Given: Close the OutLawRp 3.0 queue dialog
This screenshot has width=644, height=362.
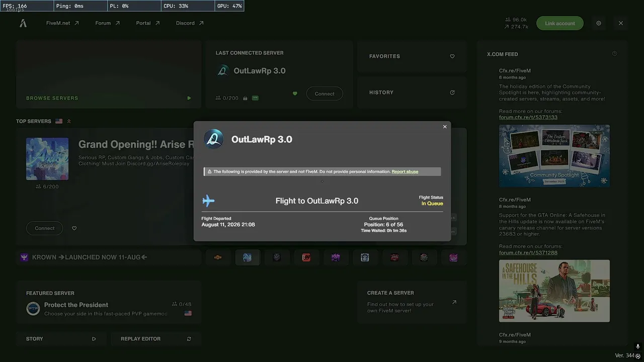Looking at the screenshot, I should click(x=445, y=127).
